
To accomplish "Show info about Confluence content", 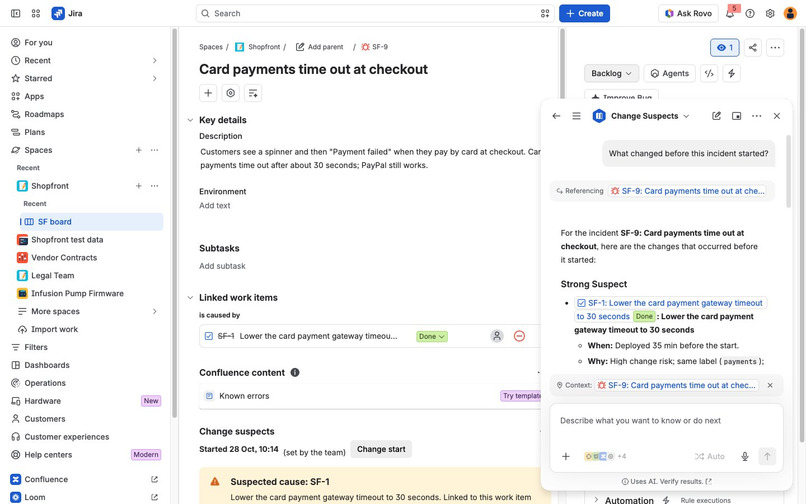I will pos(295,372).
